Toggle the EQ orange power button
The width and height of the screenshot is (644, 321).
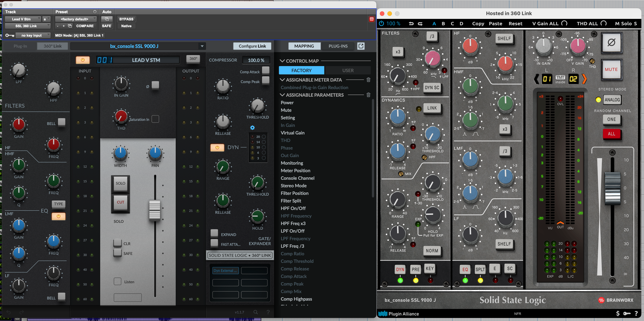[59, 216]
